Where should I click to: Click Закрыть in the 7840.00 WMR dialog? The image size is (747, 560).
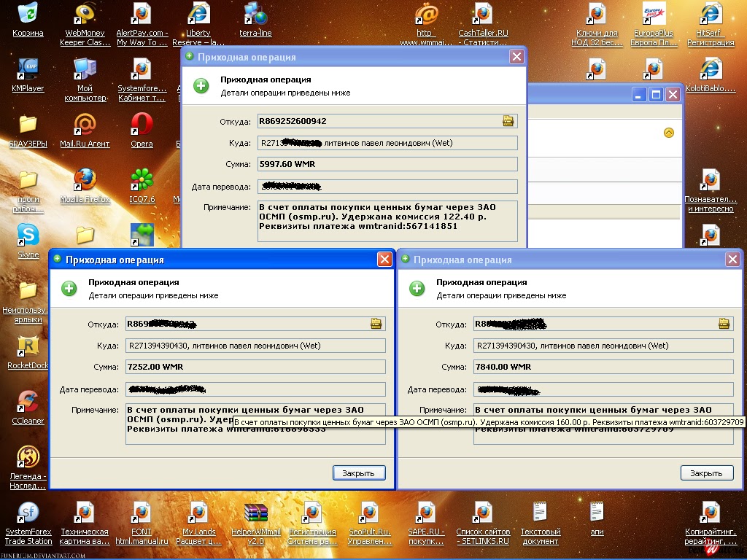tap(706, 472)
